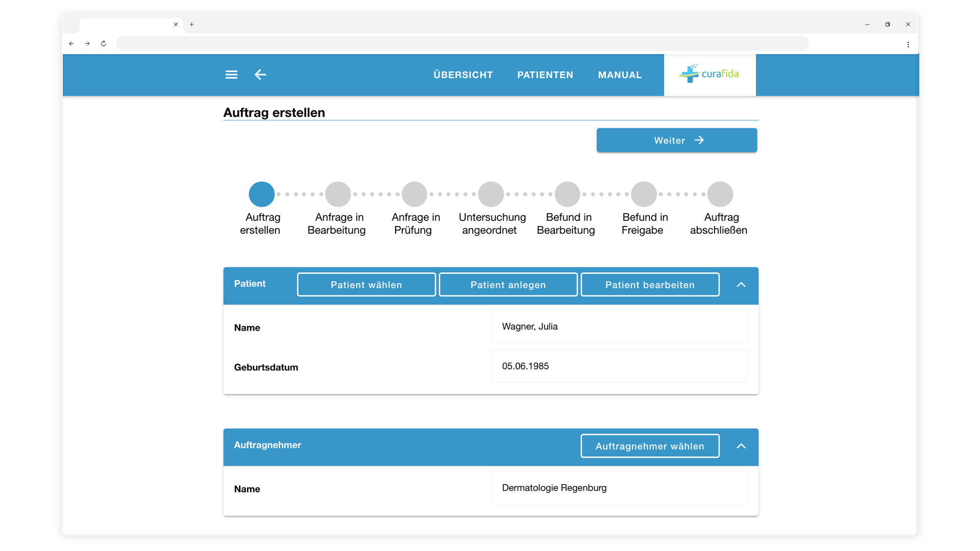Click the Dermatologie Regenburg name field
Screen dimensions: 980x551
pyautogui.click(x=619, y=488)
